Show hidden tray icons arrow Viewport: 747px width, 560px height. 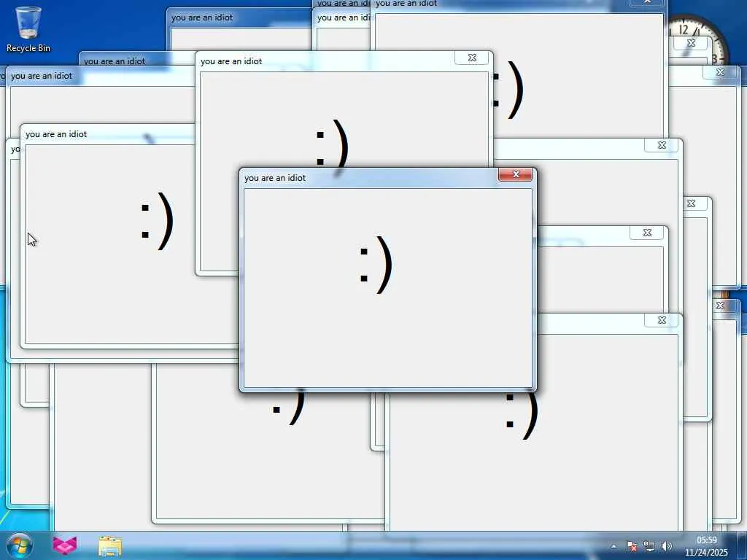tap(614, 546)
